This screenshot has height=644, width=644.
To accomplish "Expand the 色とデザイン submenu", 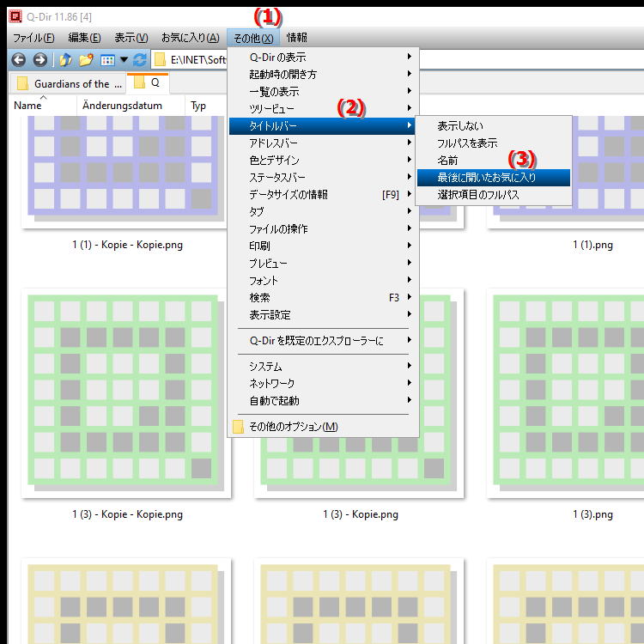I will 322,161.
